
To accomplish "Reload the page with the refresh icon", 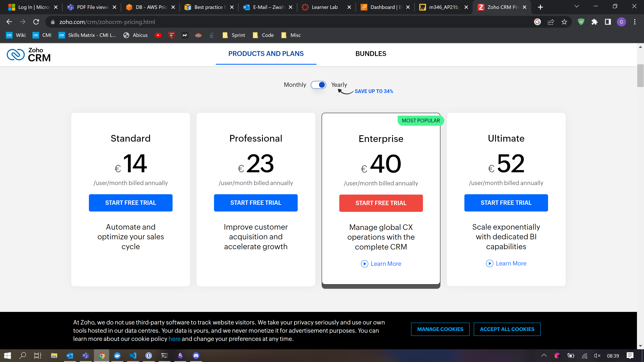I will point(36,22).
